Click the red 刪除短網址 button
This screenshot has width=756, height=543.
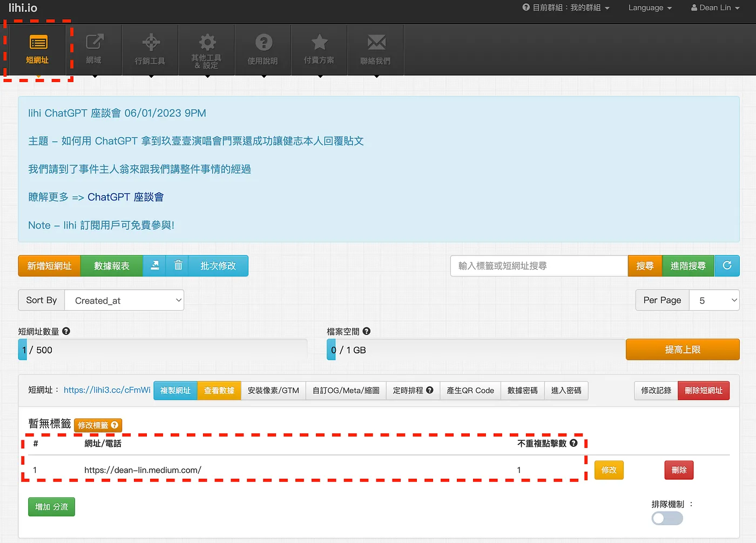pos(704,391)
